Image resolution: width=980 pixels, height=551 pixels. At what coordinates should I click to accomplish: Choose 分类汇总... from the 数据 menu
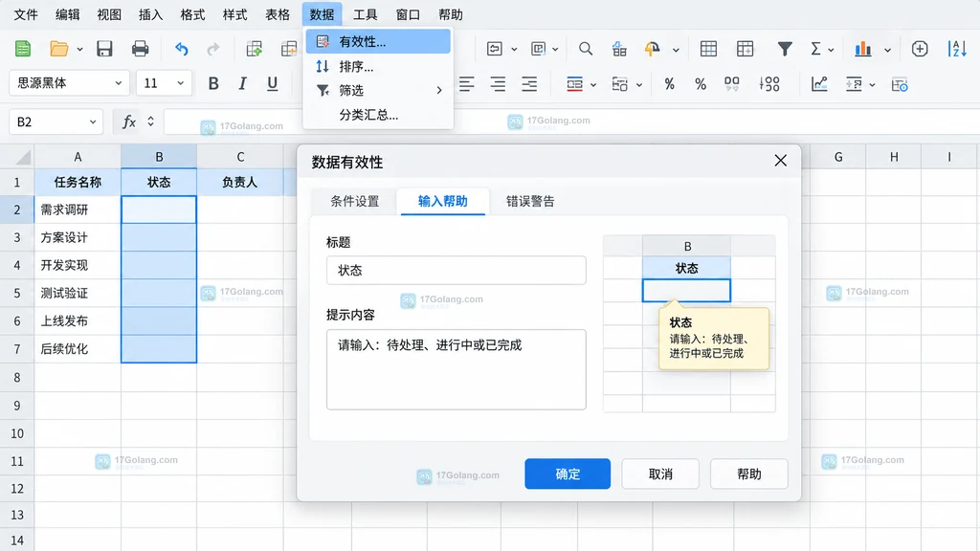378,115
